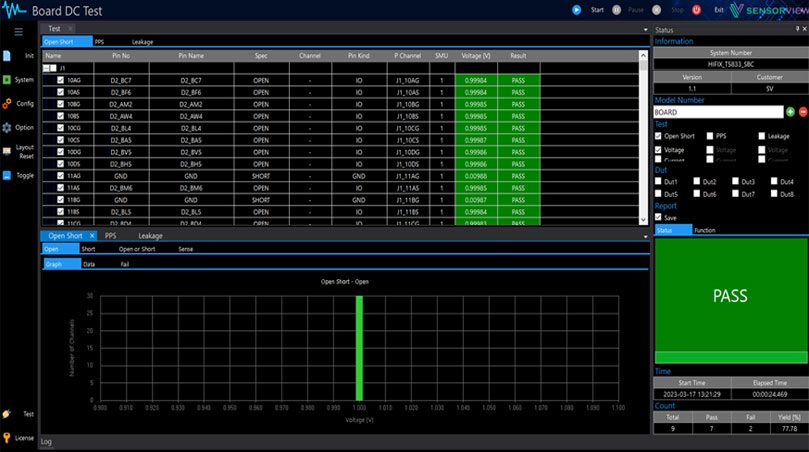Screen dimensions: 809x452
Task: Click the Pause icon in top bar
Action: (x=617, y=10)
